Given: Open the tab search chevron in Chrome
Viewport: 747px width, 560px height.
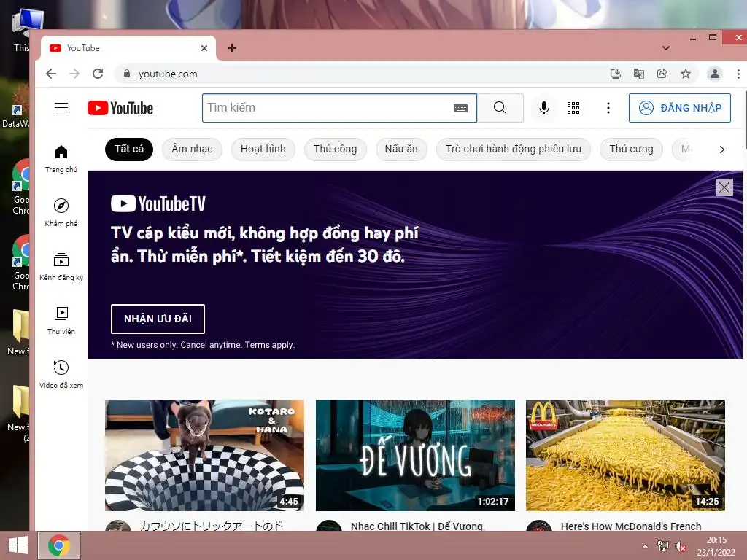Looking at the screenshot, I should pos(666,48).
